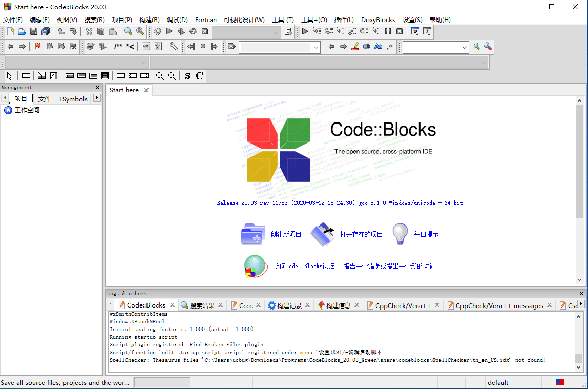Click the Replace (magnifier with R) icon
The width and height of the screenshot is (588, 389).
point(140,31)
